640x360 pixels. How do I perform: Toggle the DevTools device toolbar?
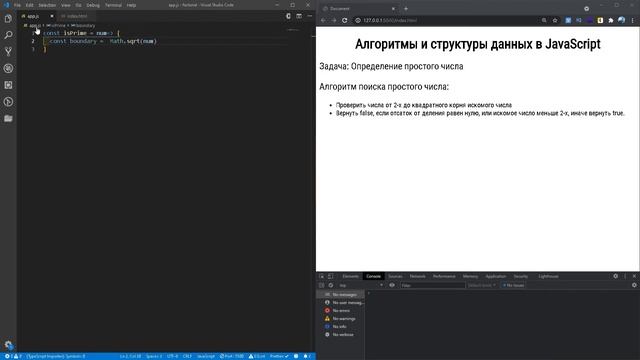pos(331,276)
